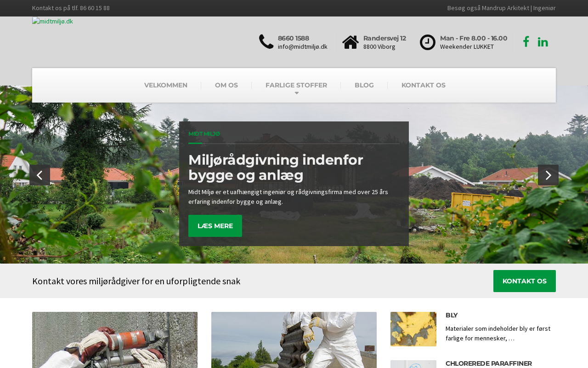
Task: Click the house address icon
Action: [x=351, y=42]
